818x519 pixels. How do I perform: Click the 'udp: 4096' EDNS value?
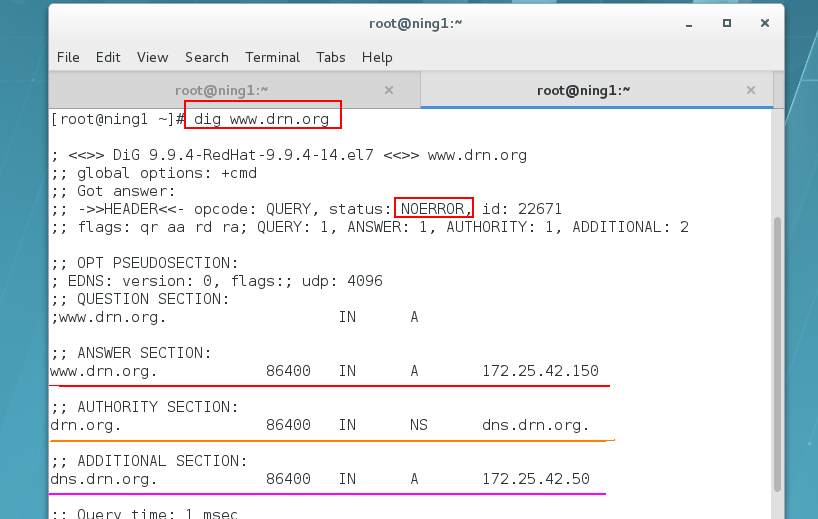coord(342,281)
